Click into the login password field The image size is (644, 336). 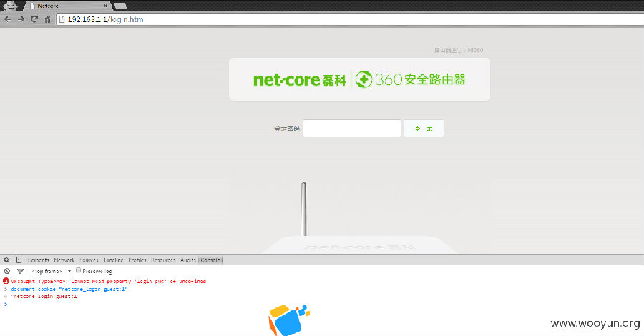click(351, 129)
